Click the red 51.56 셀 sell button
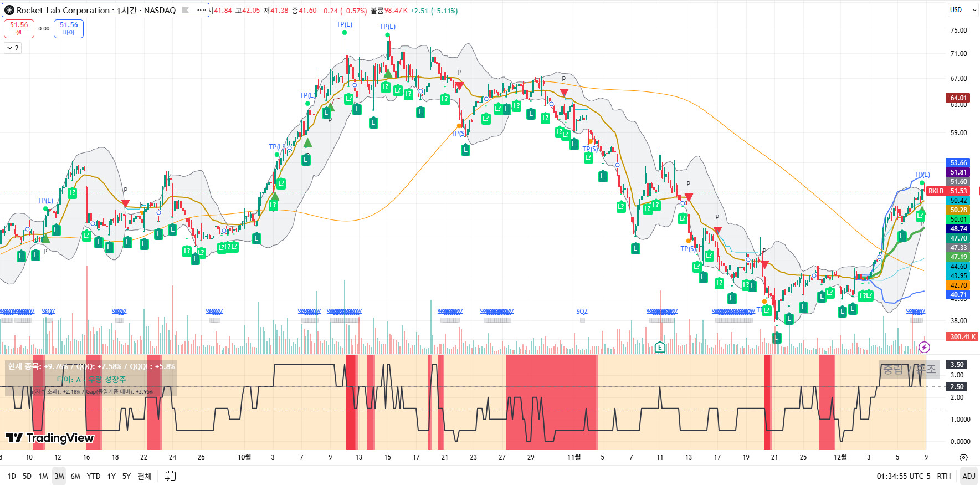Screen dimensions: 980x485 pyautogui.click(x=19, y=28)
